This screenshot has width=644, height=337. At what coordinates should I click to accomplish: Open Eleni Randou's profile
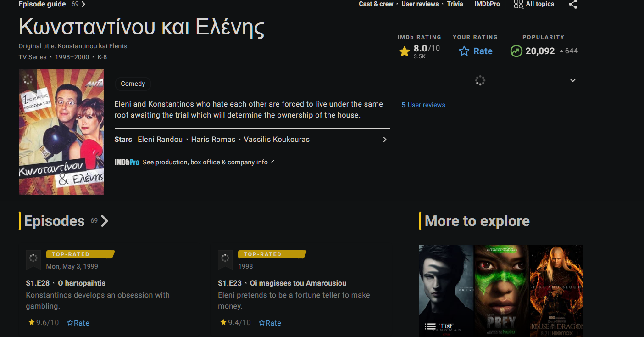160,140
